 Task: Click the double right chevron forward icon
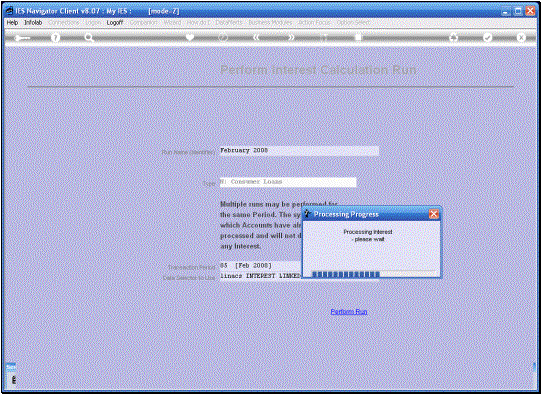pos(291,37)
